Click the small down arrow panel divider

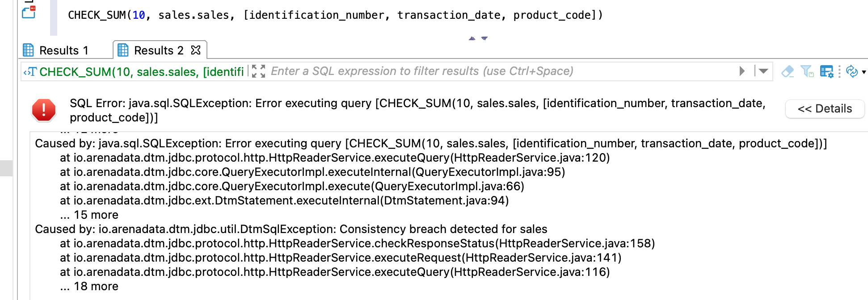pos(485,38)
